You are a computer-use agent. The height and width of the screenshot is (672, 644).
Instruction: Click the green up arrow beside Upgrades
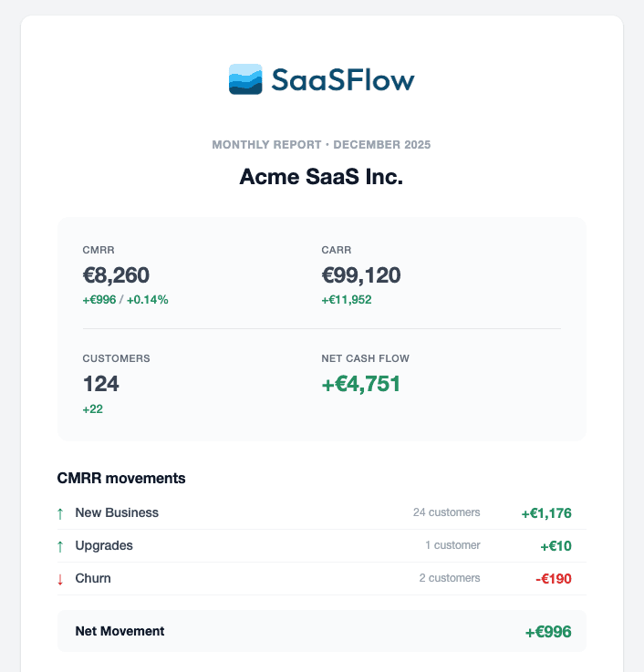pos(60,546)
